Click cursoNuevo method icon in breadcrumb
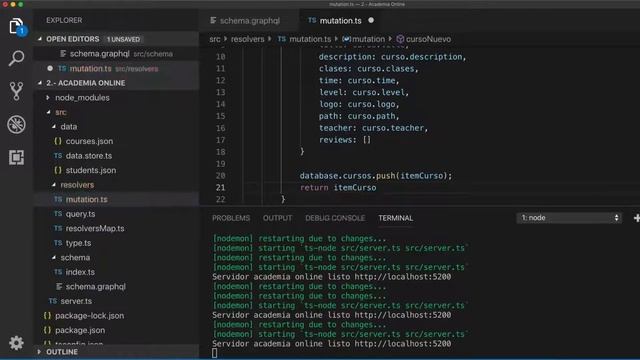 [x=400, y=39]
